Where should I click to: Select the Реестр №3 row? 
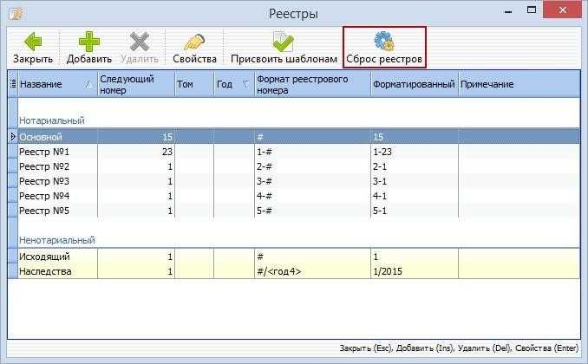[299, 181]
